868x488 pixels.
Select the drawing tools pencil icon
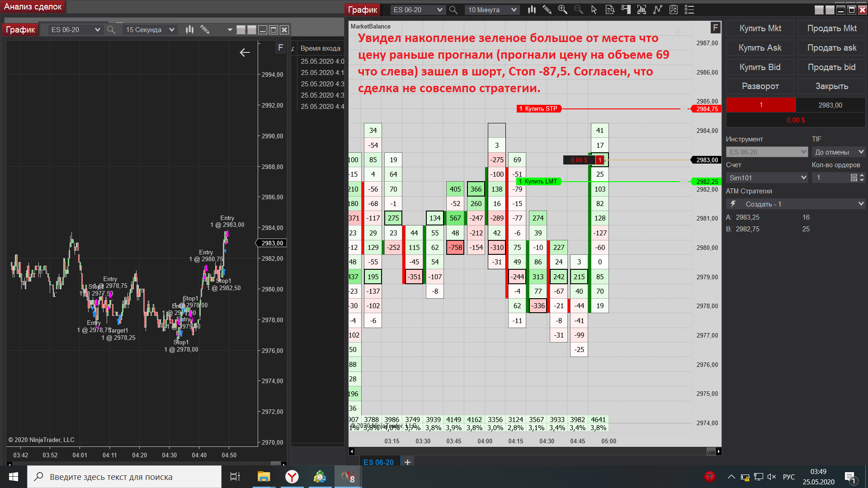click(x=547, y=9)
